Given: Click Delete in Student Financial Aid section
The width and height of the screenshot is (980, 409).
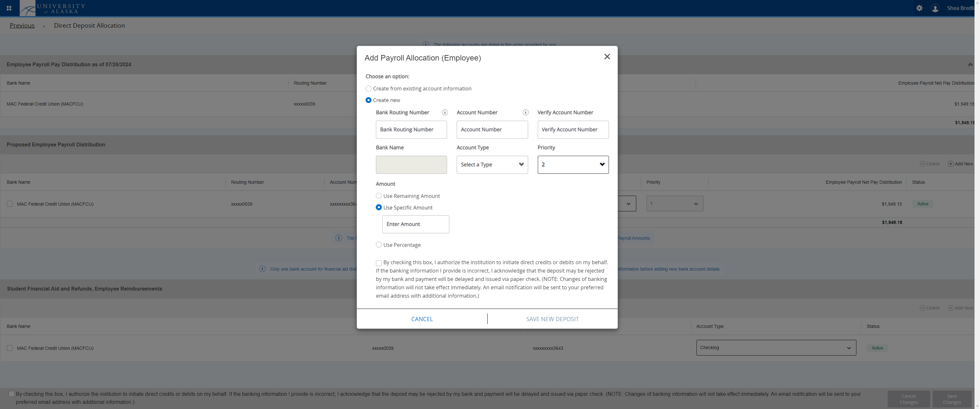Looking at the screenshot, I should (929, 308).
